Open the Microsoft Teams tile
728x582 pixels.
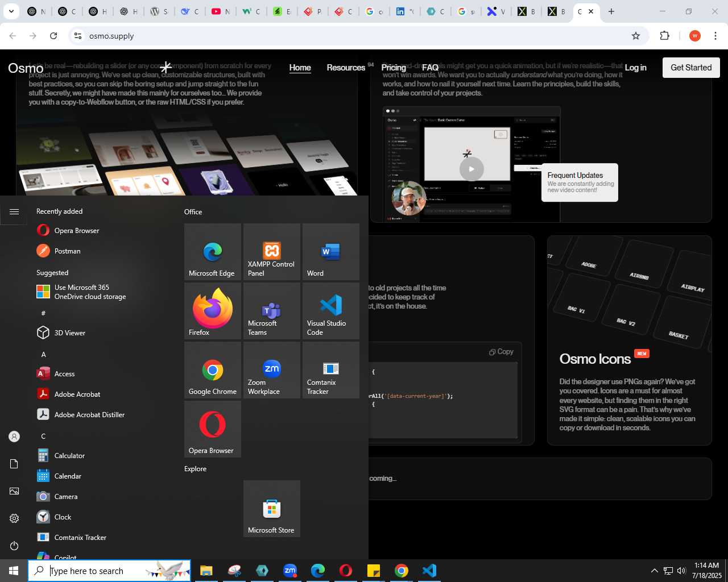click(272, 311)
